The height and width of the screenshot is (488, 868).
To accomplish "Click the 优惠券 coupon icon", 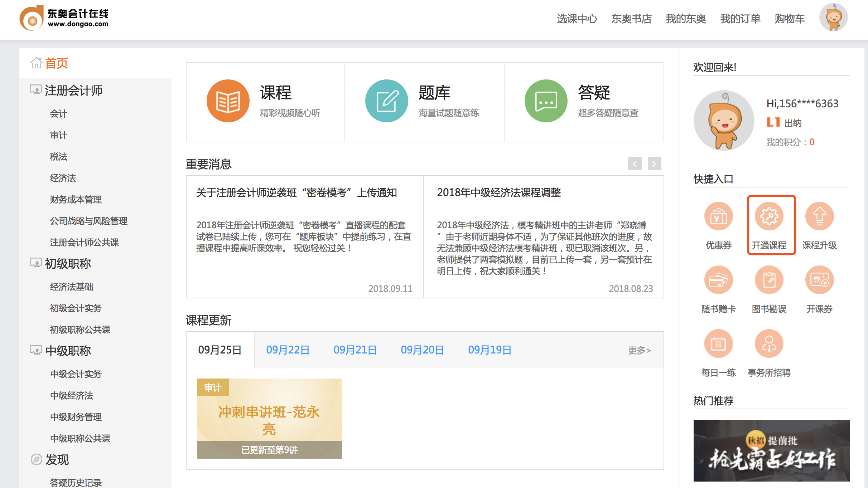I will [718, 216].
